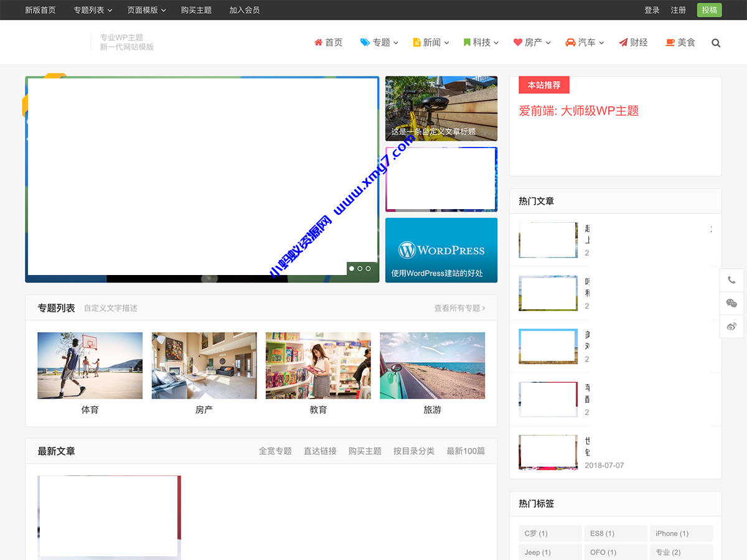Open the 页面模版 dropdown menu

click(146, 9)
